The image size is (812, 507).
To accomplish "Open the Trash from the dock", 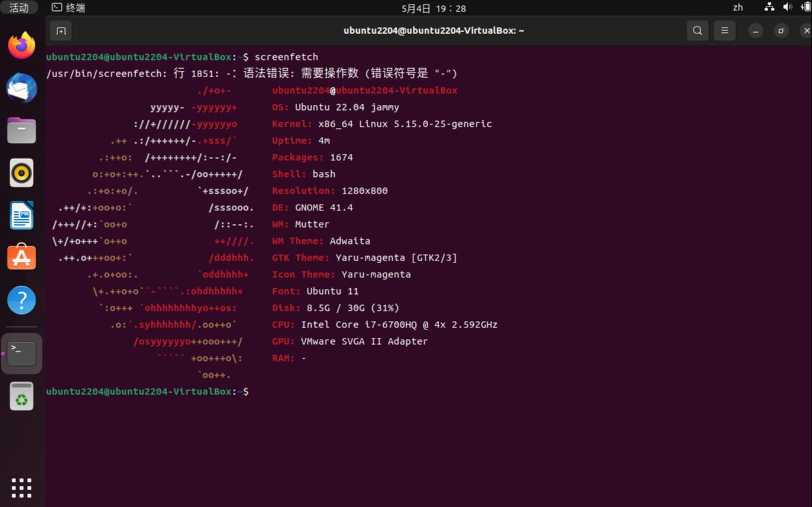I will coord(21,396).
